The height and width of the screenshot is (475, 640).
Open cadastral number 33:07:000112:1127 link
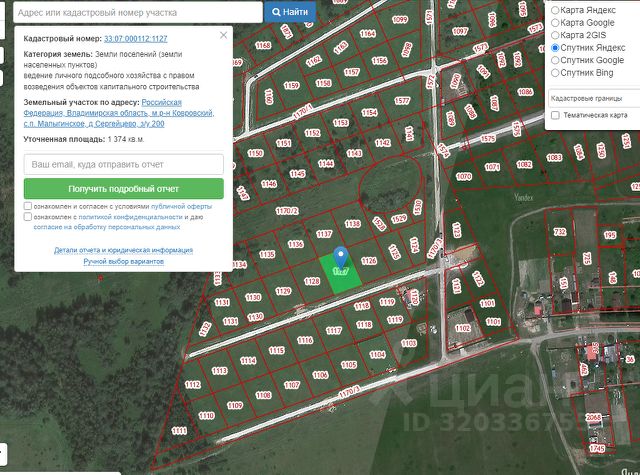tap(136, 39)
